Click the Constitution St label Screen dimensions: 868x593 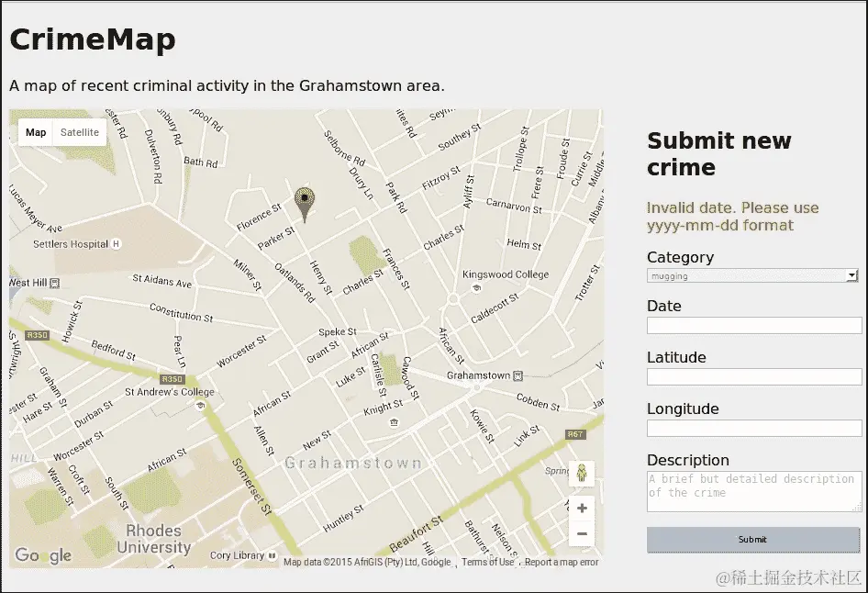tap(181, 313)
